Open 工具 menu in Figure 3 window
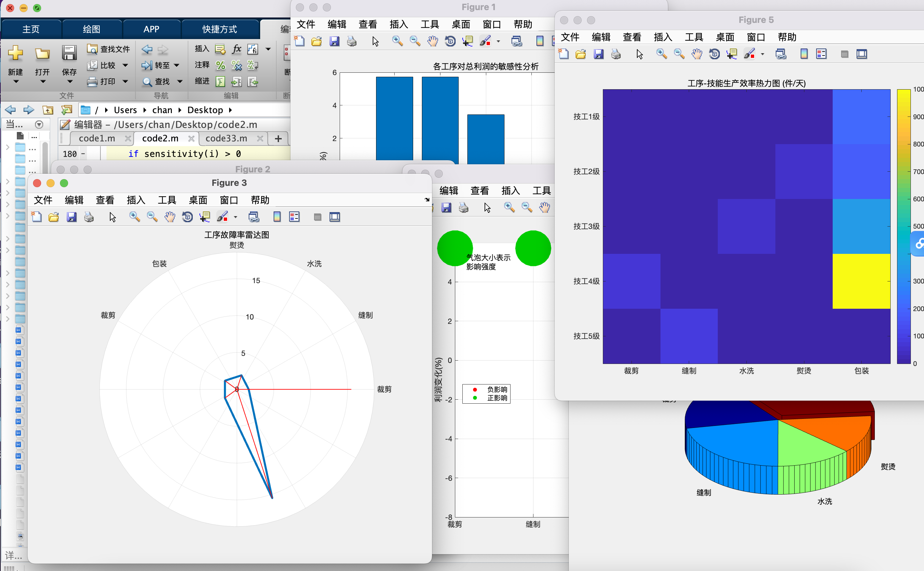924x571 pixels. 167,200
